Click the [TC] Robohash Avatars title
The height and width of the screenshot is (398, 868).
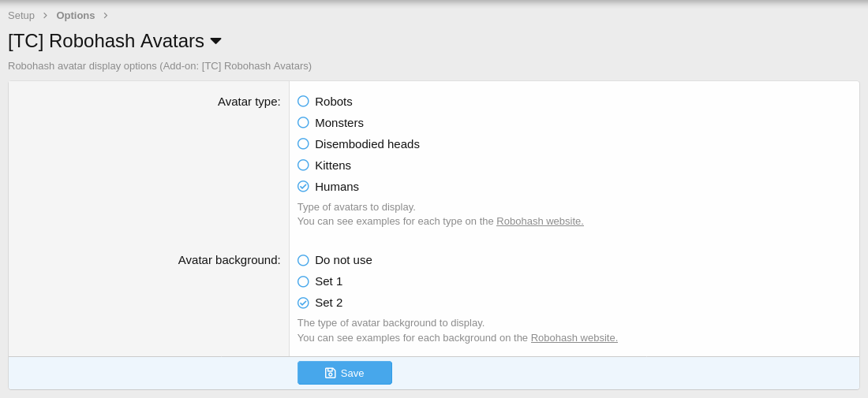click(106, 41)
